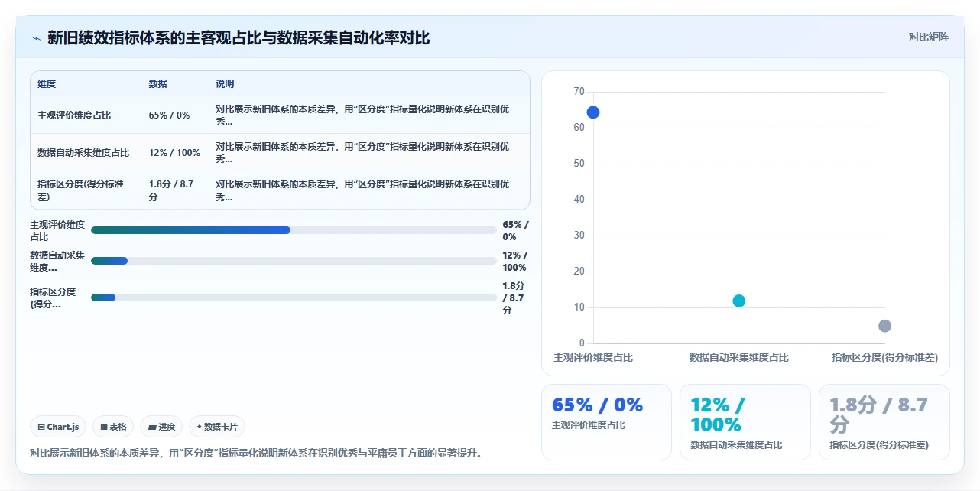Click the chart axis label 主观评价维度占比
Viewport: 980px width, 491px height.
click(593, 358)
